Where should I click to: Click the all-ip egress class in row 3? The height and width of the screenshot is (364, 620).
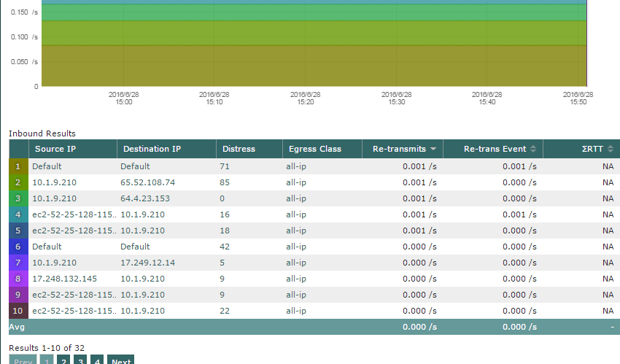pyautogui.click(x=296, y=198)
